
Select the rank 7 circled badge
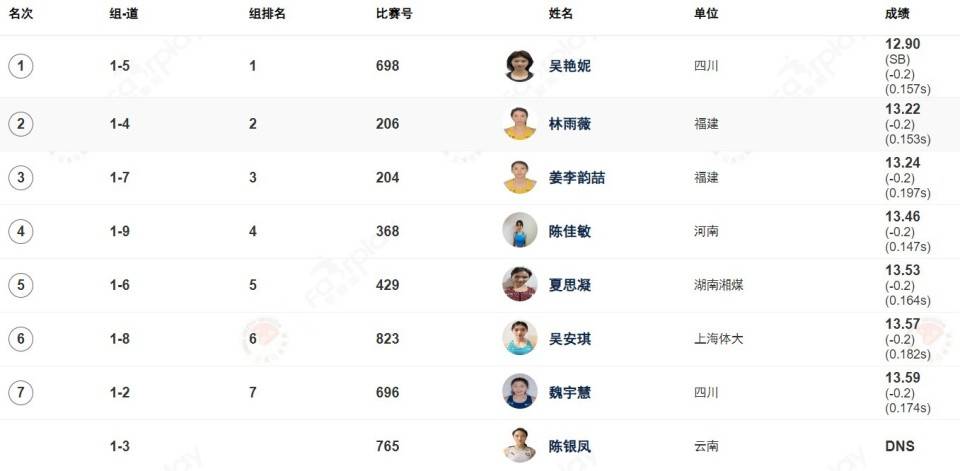(21, 392)
